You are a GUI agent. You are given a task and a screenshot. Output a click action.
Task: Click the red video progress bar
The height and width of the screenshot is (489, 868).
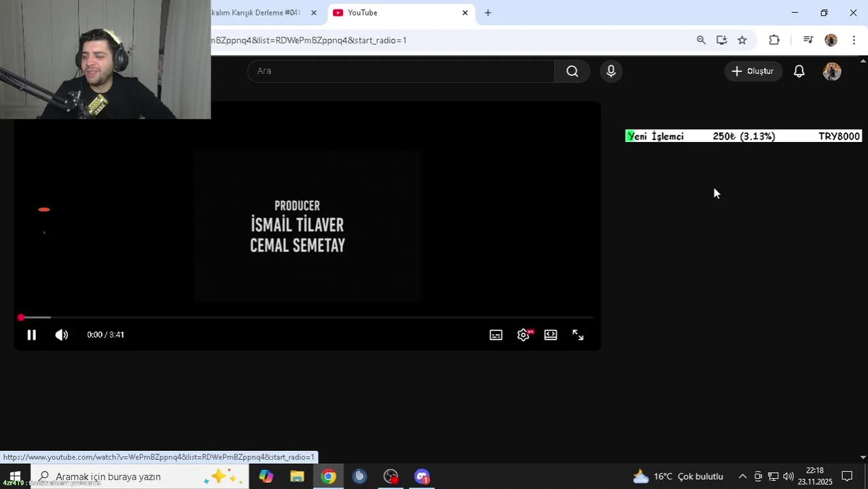(306, 317)
